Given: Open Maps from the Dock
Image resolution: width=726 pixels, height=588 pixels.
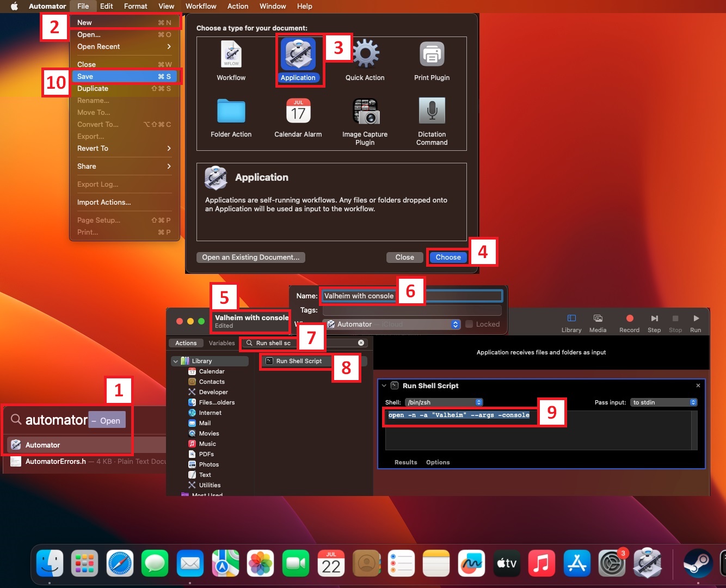Looking at the screenshot, I should [x=225, y=563].
